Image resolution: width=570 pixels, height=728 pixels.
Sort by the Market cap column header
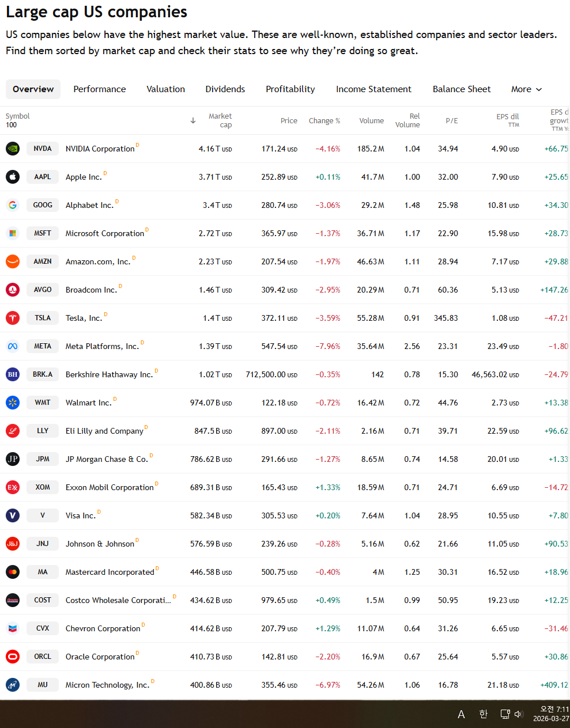[x=220, y=120]
